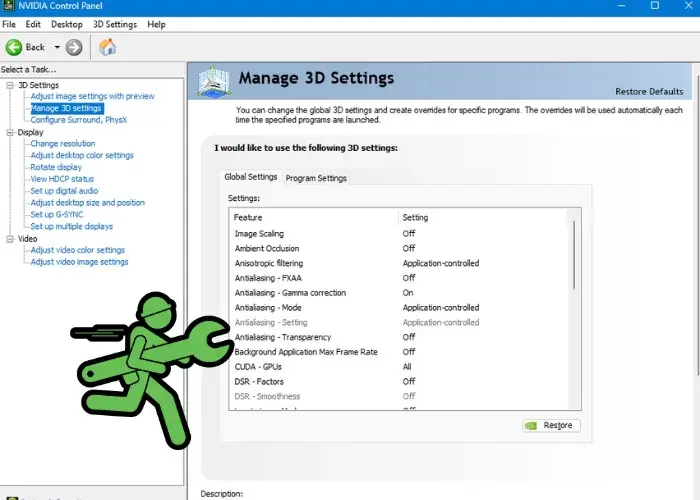This screenshot has height=500, width=700.
Task: Click Gamma correction On setting value
Action: (408, 293)
